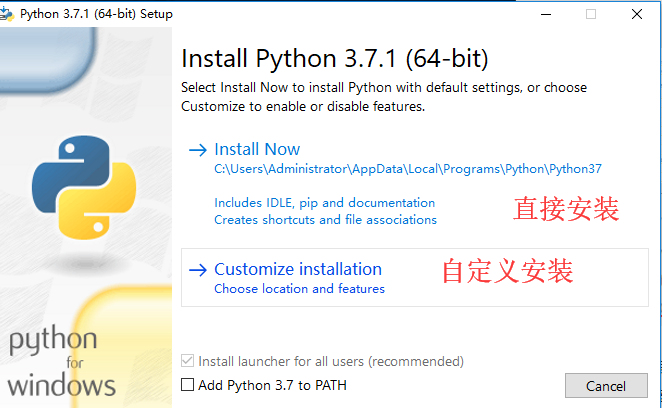Click 'Choose location and features' text

[x=300, y=289]
